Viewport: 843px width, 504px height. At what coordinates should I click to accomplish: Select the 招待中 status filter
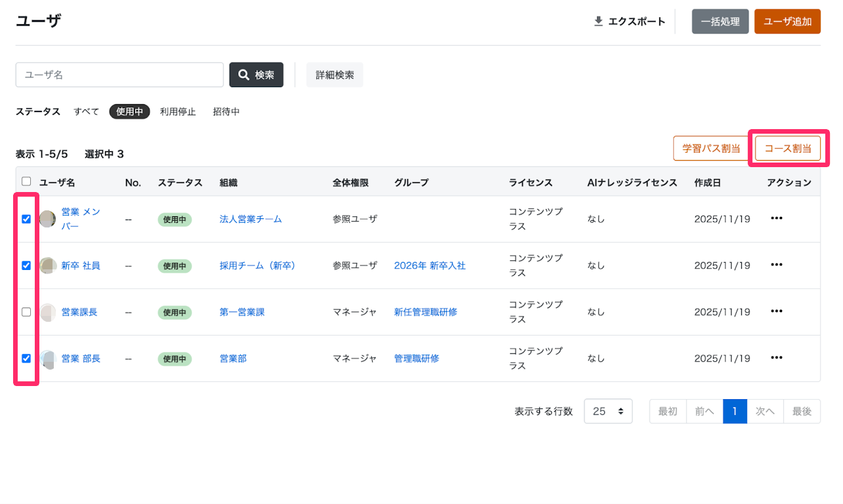[x=226, y=111]
